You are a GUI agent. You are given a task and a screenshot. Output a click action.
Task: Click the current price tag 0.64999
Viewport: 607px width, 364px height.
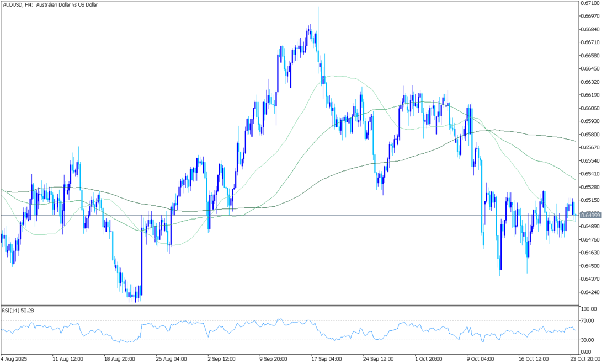[590, 215]
